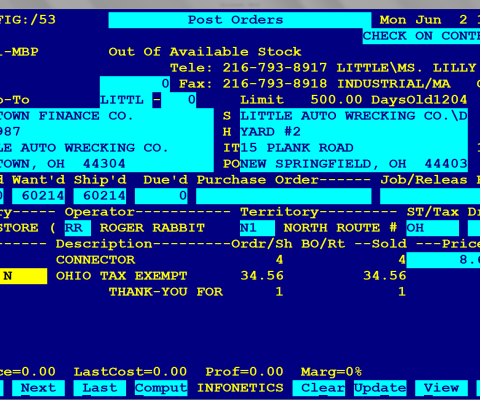Click the Territory code field N1
This screenshot has width=480, height=400.
[257, 228]
